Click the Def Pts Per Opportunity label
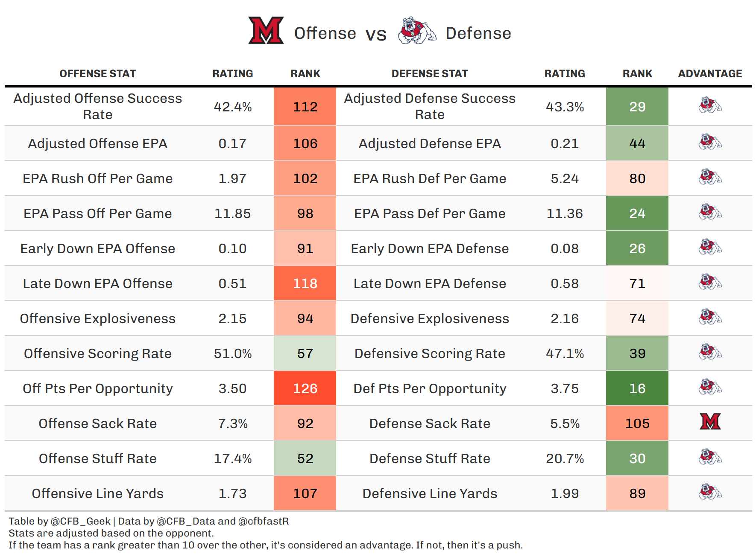Viewport: 756px width, 560px height. (430, 388)
